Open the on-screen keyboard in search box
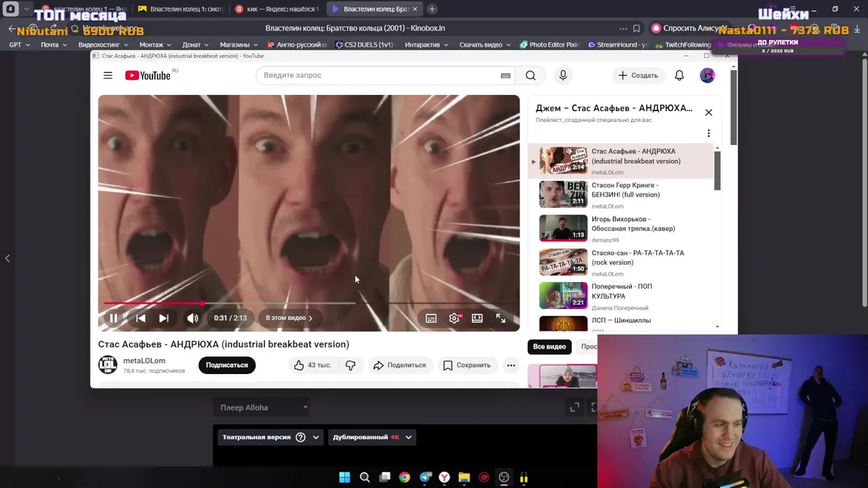The width and height of the screenshot is (868, 488). (505, 75)
